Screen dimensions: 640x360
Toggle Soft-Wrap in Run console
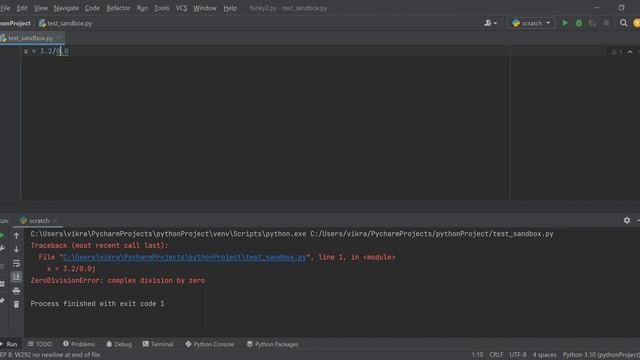click(x=16, y=263)
